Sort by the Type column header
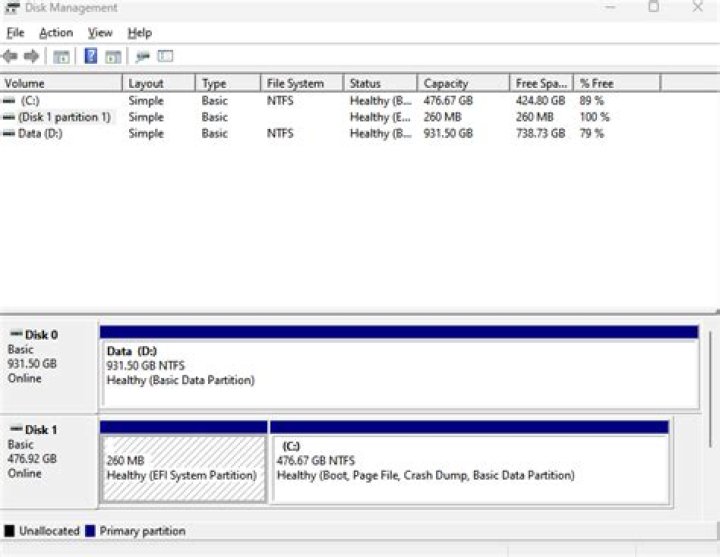 coord(228,84)
